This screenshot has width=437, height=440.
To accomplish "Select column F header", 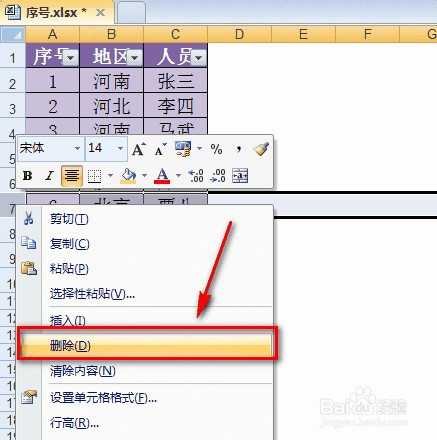I will (368, 34).
